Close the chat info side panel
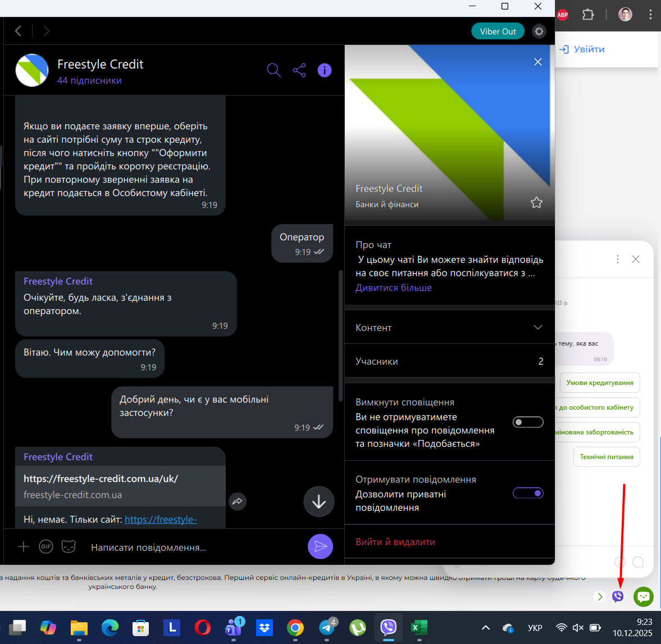This screenshot has height=644, width=661. 538,62
